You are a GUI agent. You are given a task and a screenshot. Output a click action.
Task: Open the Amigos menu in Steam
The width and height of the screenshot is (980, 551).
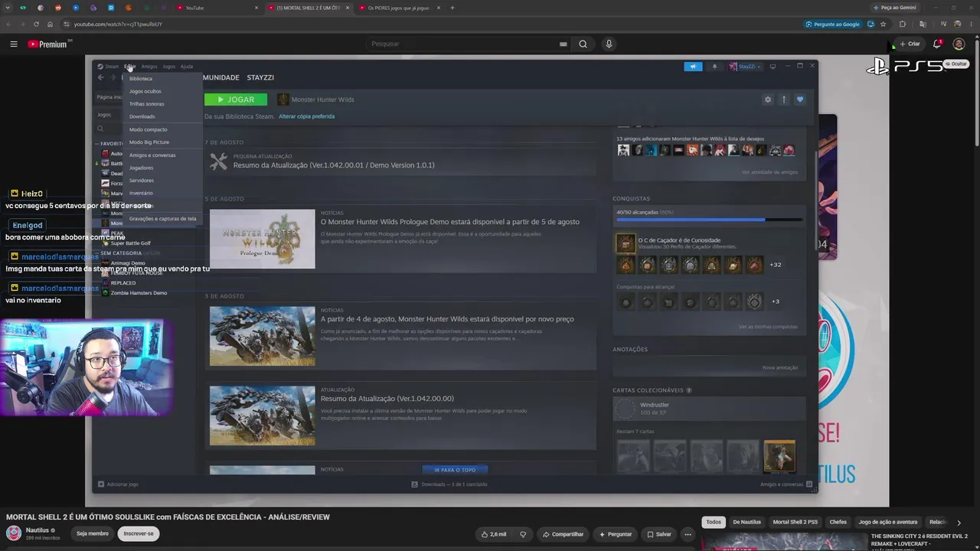coord(149,67)
